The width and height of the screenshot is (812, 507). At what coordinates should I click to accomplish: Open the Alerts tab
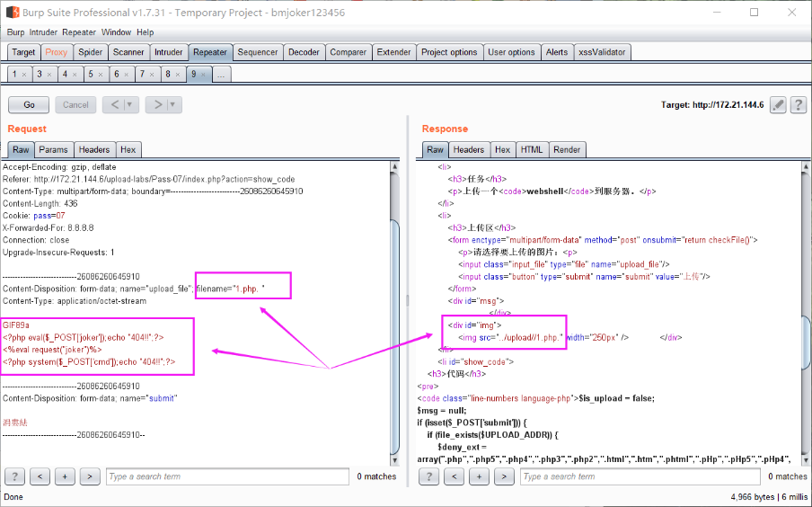pyautogui.click(x=557, y=52)
